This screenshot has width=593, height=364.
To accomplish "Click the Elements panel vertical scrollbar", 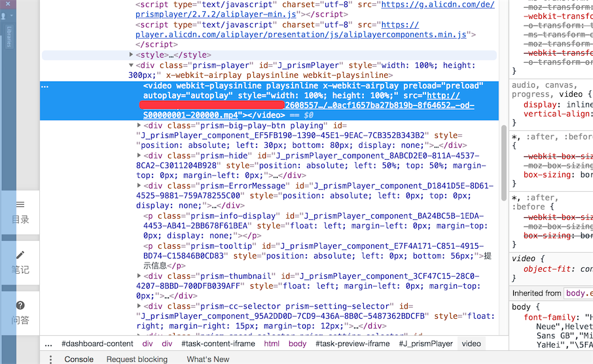I will tap(503, 163).
